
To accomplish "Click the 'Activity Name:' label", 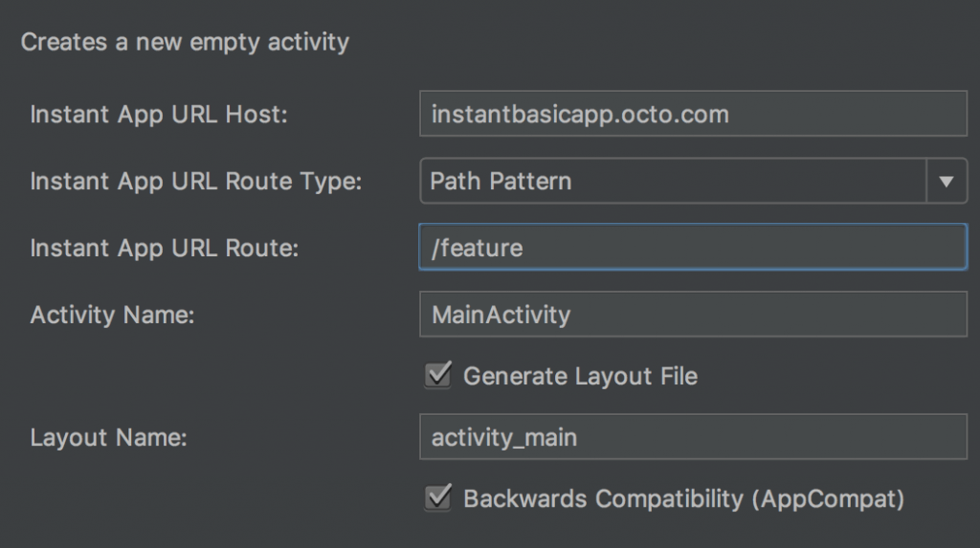I will [112, 315].
